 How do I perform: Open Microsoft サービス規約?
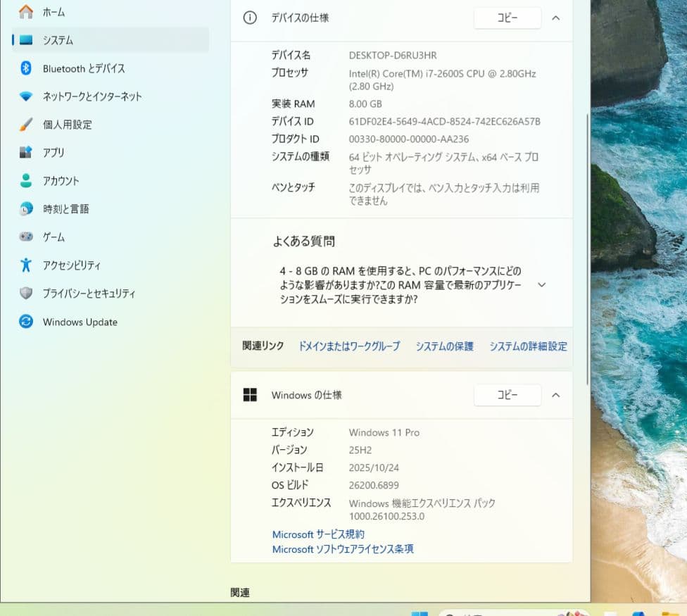(318, 534)
